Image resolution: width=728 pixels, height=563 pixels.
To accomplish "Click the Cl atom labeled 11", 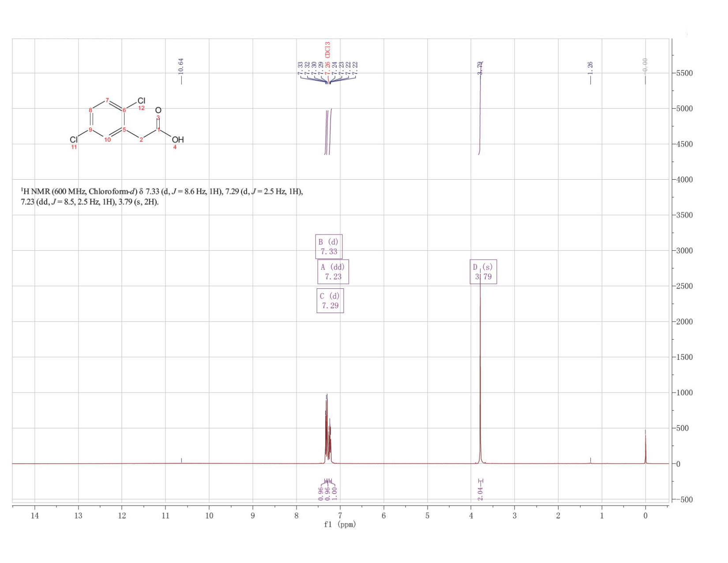I will click(73, 140).
